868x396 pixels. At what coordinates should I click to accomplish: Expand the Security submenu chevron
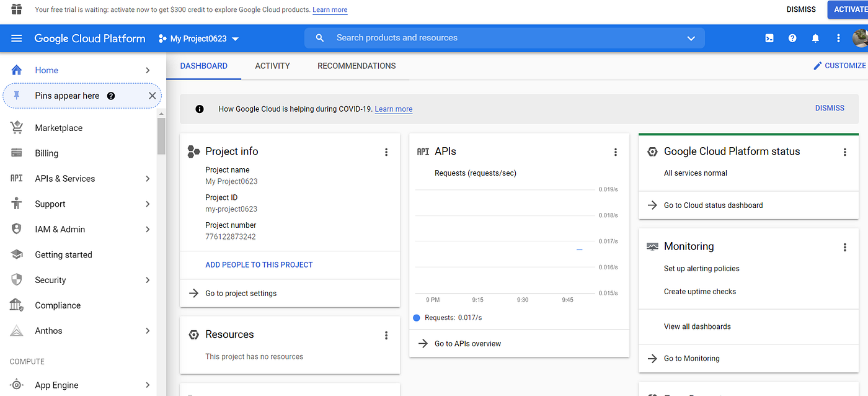[148, 280]
